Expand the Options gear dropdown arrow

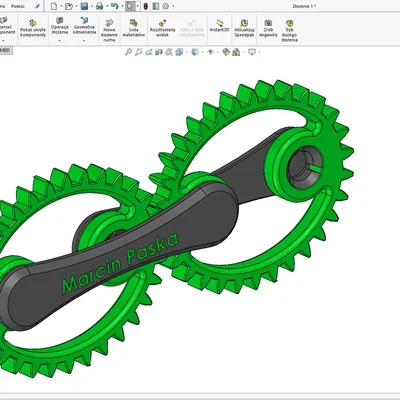pyautogui.click(x=173, y=6)
